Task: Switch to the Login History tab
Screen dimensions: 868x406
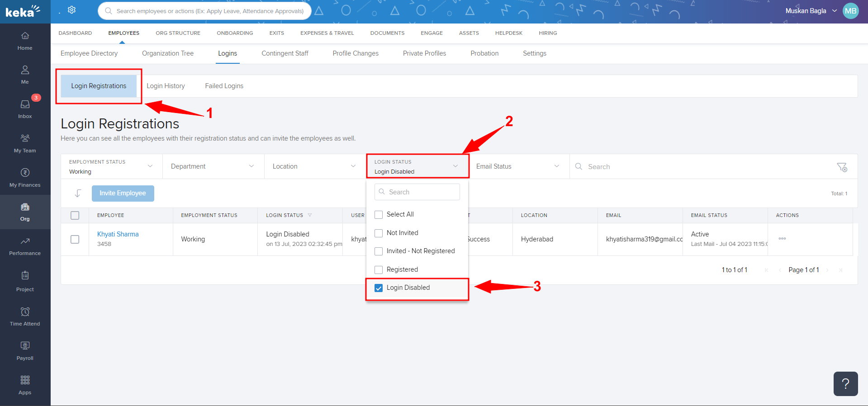Action: click(x=166, y=86)
